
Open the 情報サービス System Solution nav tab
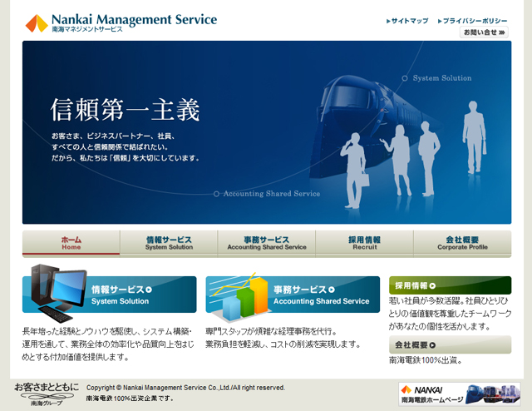tap(169, 243)
